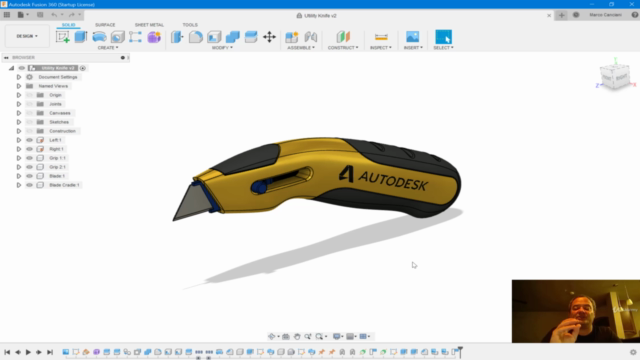The height and width of the screenshot is (360, 640).
Task: Start Create Sketch tool
Action: pos(62,37)
